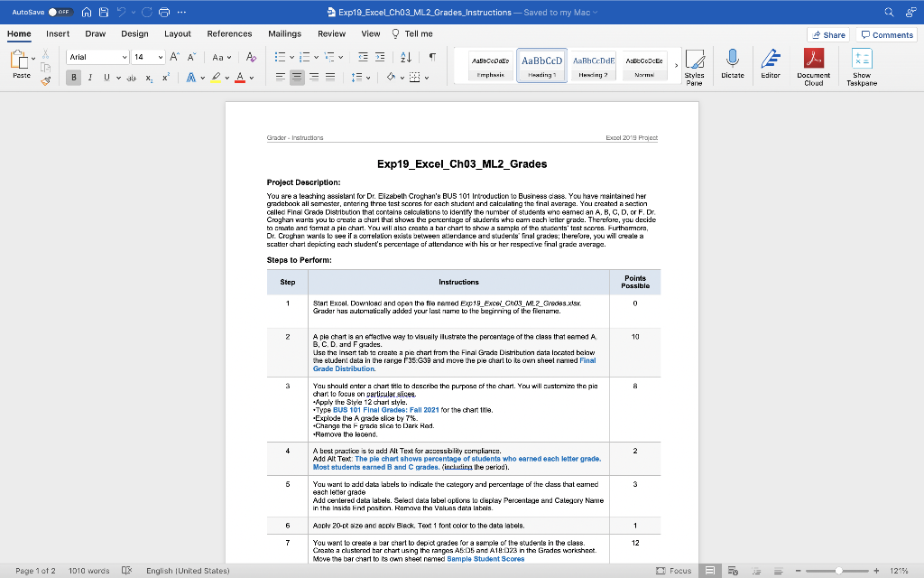
Task: Justify text alignment
Action: tap(330, 78)
